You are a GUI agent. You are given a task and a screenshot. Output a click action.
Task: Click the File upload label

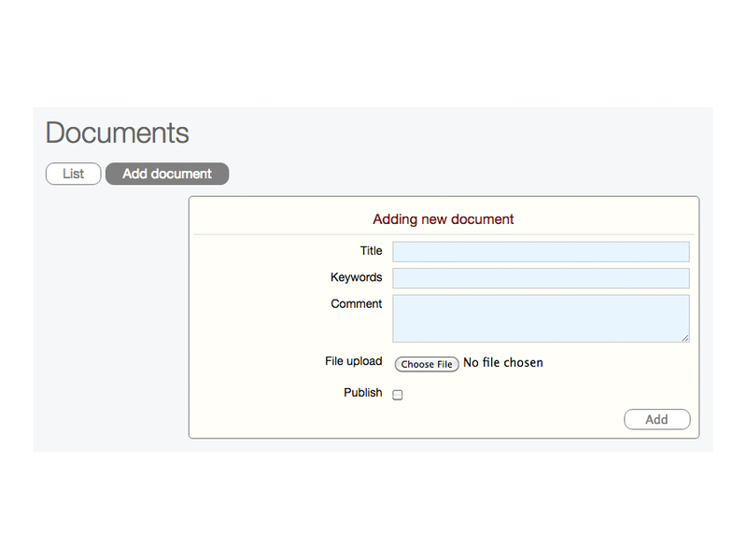pos(353,361)
